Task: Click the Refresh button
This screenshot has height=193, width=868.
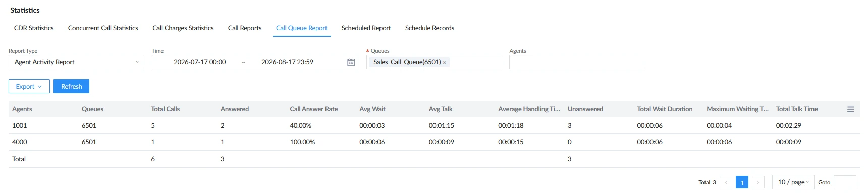Action: [x=72, y=86]
